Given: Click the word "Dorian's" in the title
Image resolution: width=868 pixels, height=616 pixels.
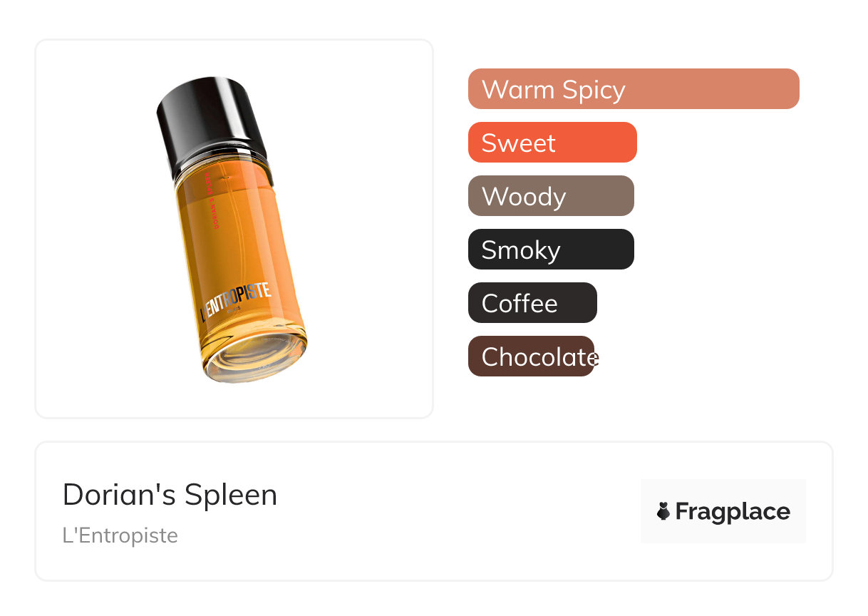Looking at the screenshot, I should tap(120, 494).
